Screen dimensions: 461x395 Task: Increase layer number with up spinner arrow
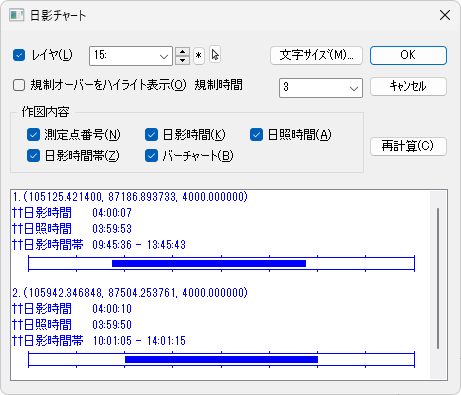[x=182, y=52]
